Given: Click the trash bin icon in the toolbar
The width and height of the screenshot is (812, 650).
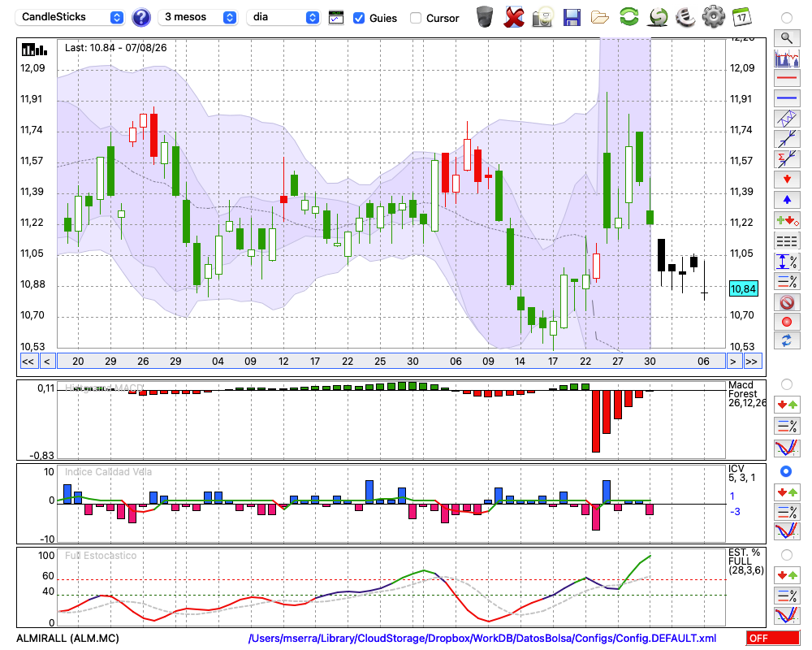Looking at the screenshot, I should tap(485, 17).
